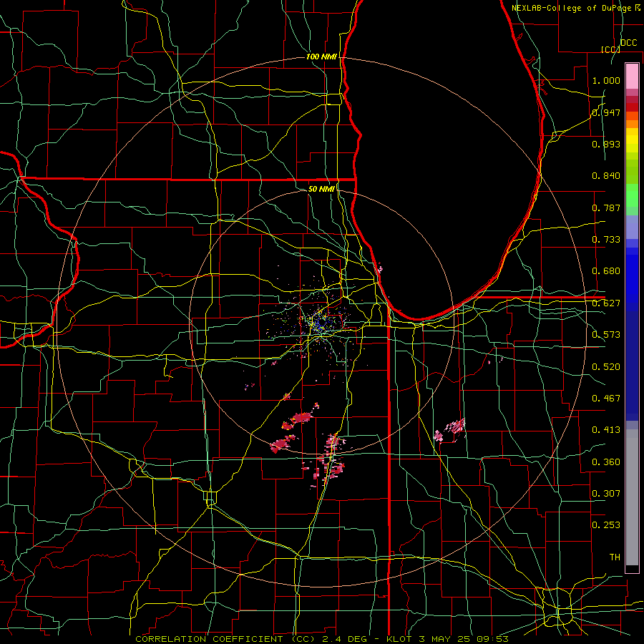
Task: Select the 0.573 scale value
Action: pos(606,335)
